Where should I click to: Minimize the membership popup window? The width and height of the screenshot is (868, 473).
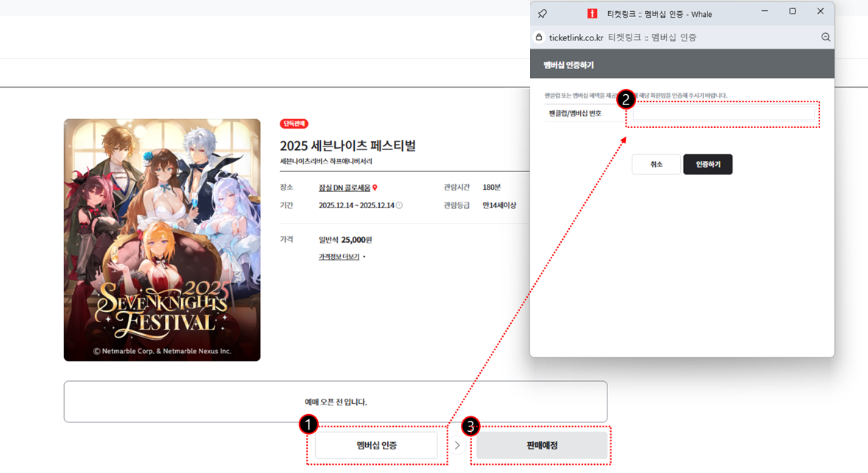click(x=764, y=11)
